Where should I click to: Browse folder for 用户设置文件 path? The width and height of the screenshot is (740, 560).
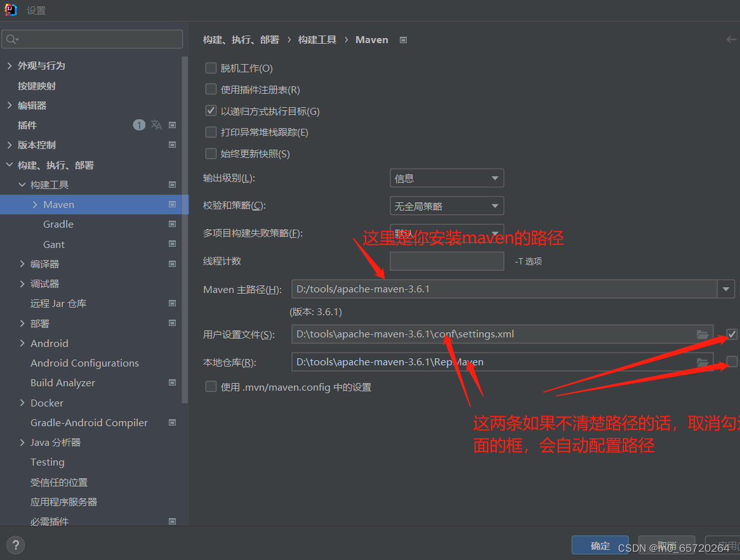(x=703, y=334)
